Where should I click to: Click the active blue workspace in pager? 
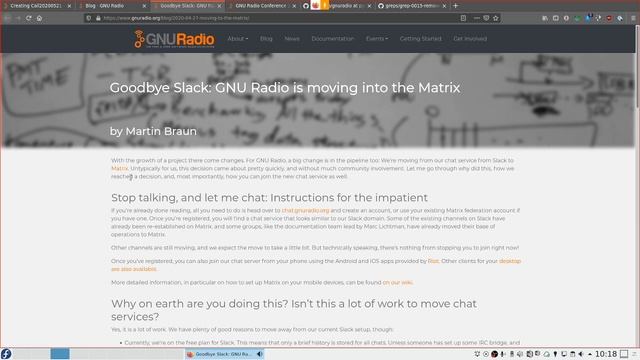pyautogui.click(x=60, y=354)
